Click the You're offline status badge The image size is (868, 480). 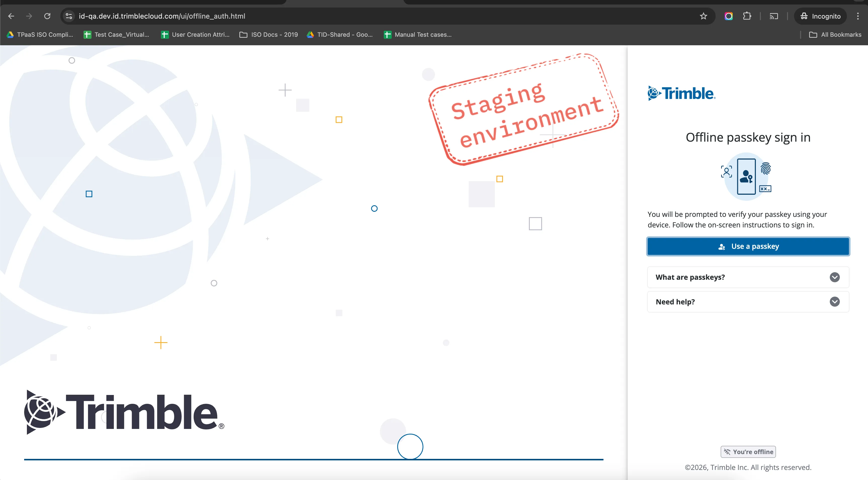point(748,452)
